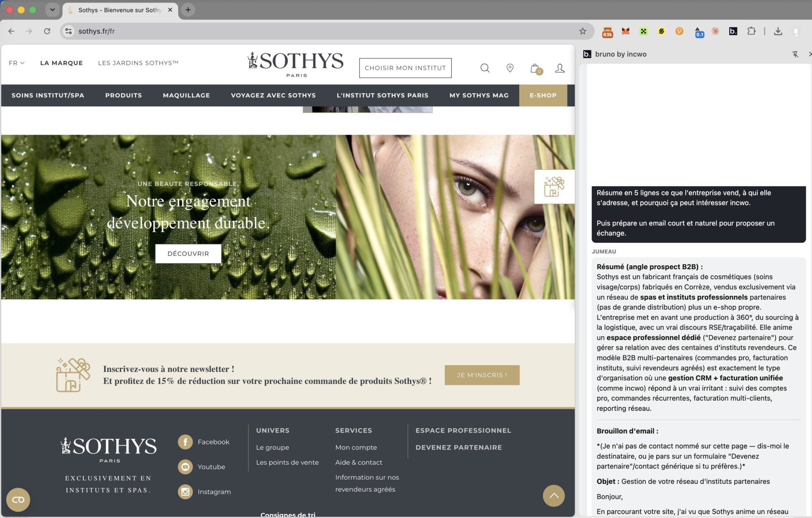The width and height of the screenshot is (812, 518).
Task: Unpin the bruno side panel
Action: pyautogui.click(x=795, y=54)
